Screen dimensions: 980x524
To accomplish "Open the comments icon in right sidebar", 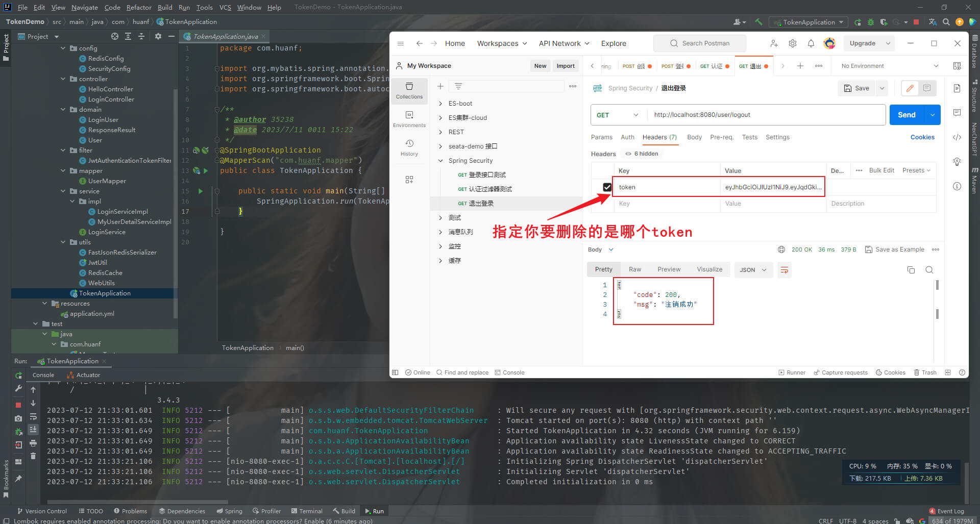I will point(957,113).
